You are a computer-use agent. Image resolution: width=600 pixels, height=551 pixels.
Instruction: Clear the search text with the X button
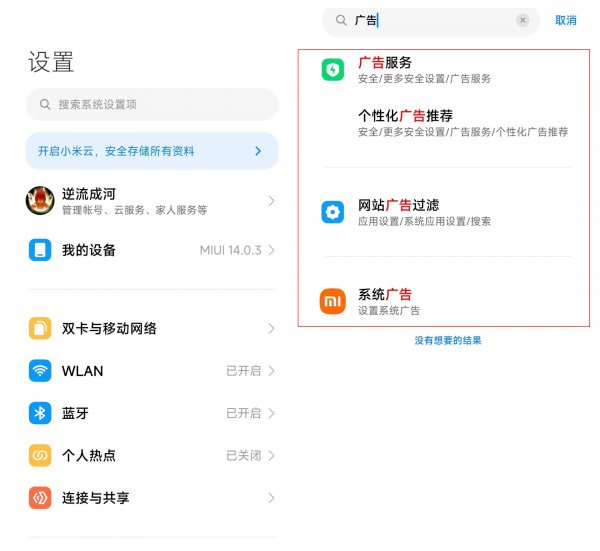[x=522, y=20]
